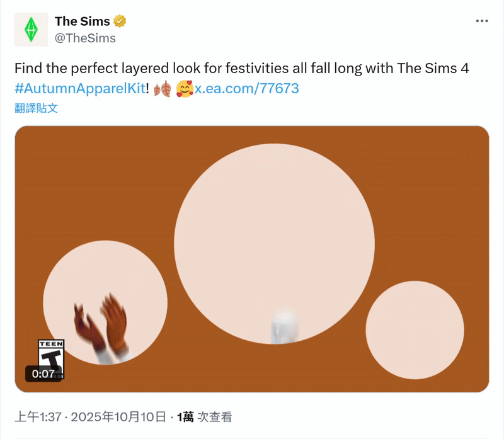504x439 pixels.
Task: Click the white object in the center circle
Action: [284, 326]
